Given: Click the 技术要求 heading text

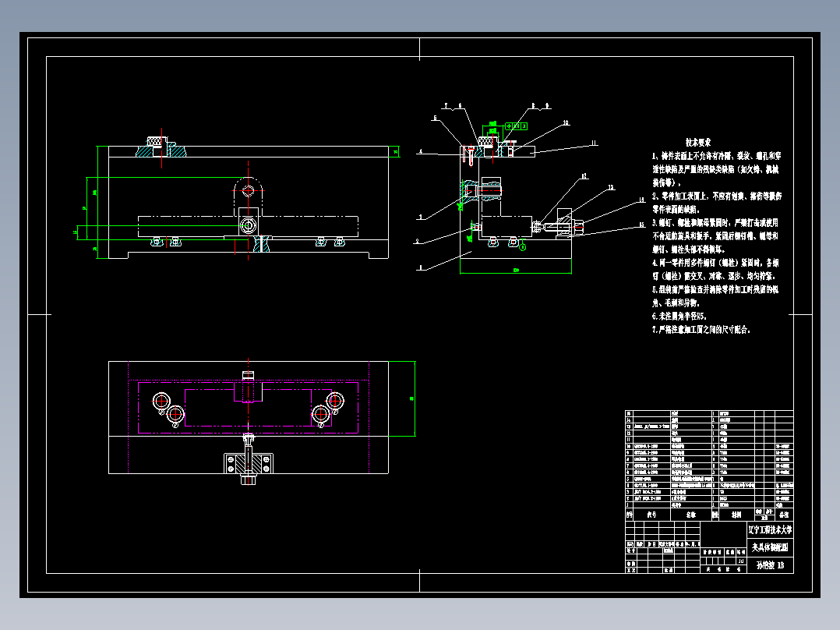Looking at the screenshot, I should coord(698,143).
